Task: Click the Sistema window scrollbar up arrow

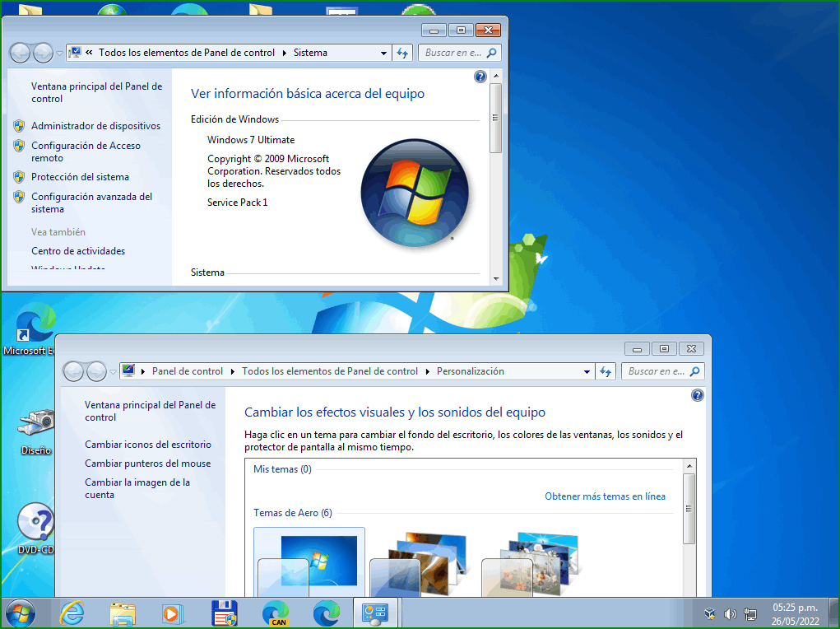Action: point(496,76)
